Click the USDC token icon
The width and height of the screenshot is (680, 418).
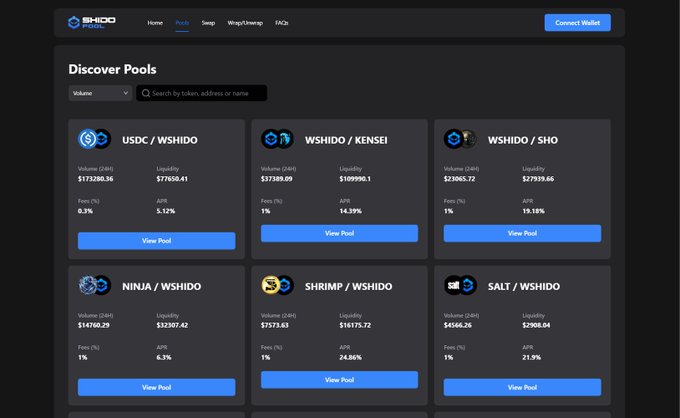(88, 139)
